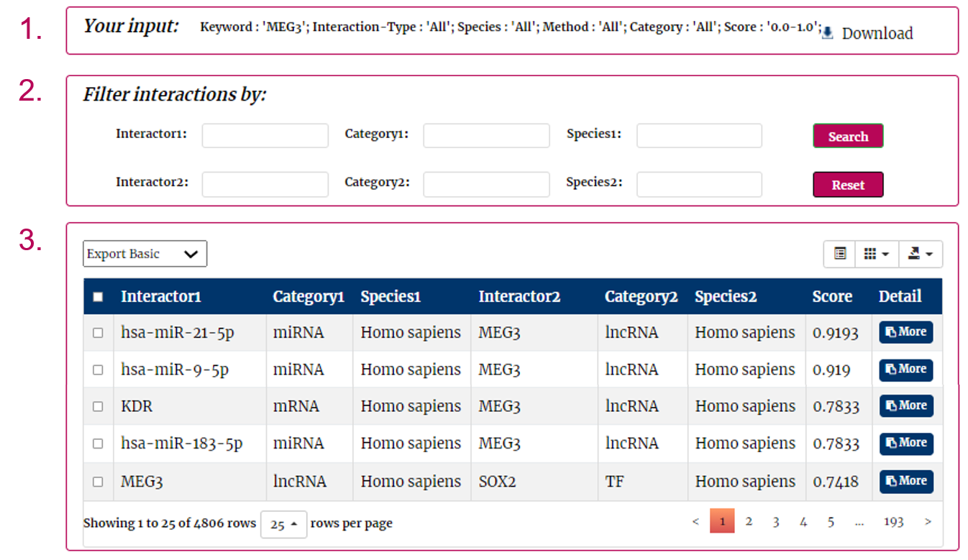The height and width of the screenshot is (560, 968).
Task: Select the hsa-miR-9-5p row checkbox
Action: [98, 369]
